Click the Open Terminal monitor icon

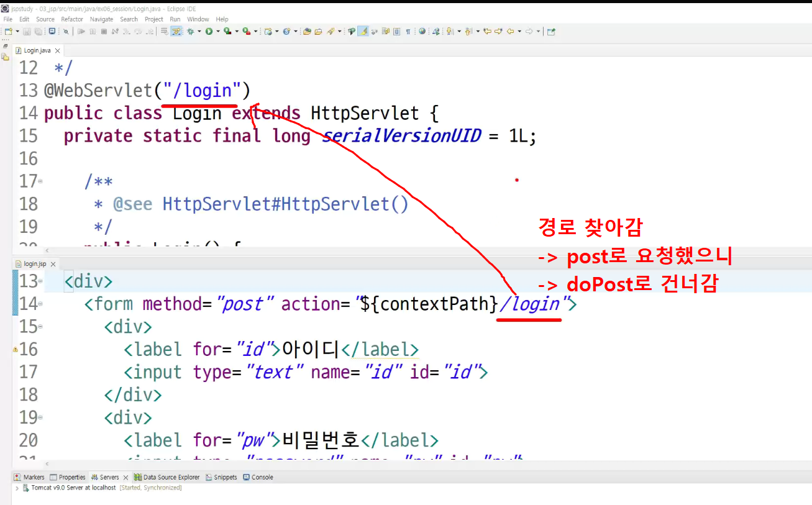click(x=52, y=31)
